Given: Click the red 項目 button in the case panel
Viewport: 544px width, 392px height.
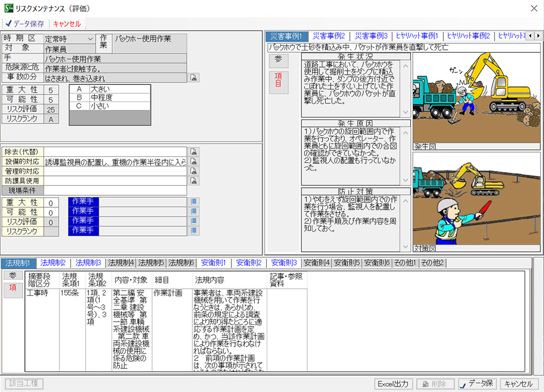Looking at the screenshot, I should 279,82.
